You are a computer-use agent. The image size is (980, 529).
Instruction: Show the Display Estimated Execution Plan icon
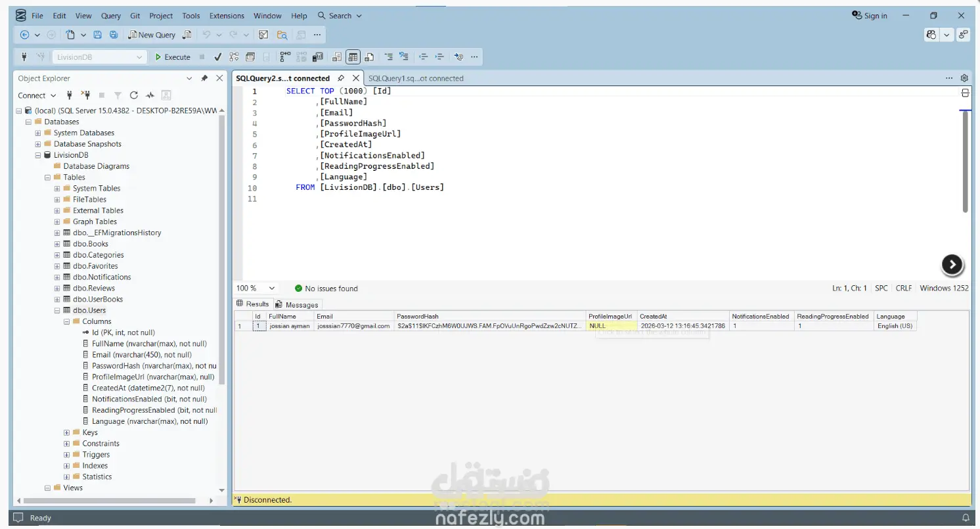(234, 57)
